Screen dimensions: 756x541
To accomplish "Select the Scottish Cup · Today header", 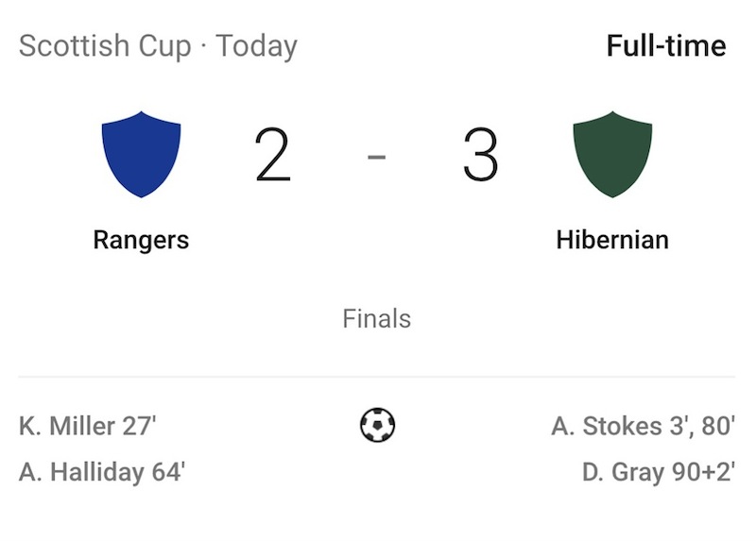I will click(x=158, y=46).
